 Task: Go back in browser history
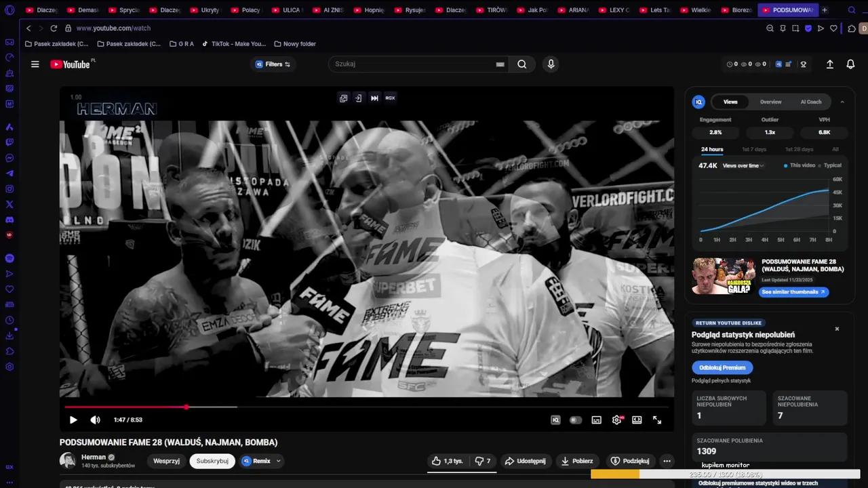pyautogui.click(x=28, y=28)
